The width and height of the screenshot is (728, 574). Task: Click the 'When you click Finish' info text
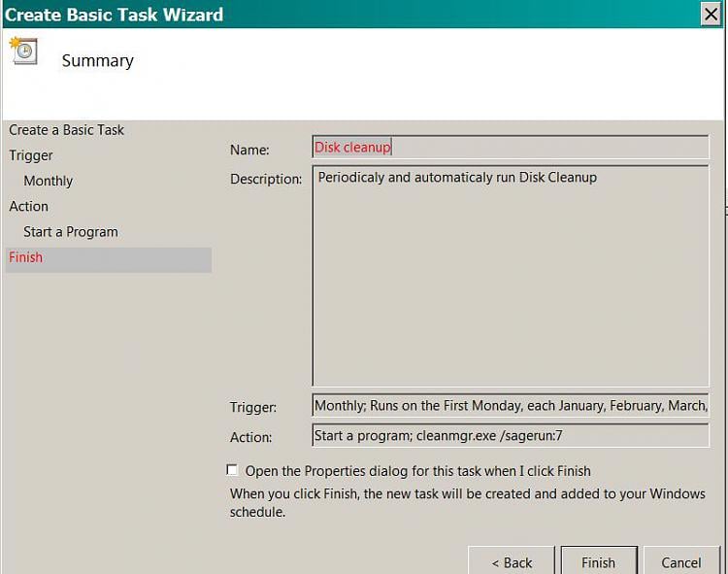click(x=467, y=503)
